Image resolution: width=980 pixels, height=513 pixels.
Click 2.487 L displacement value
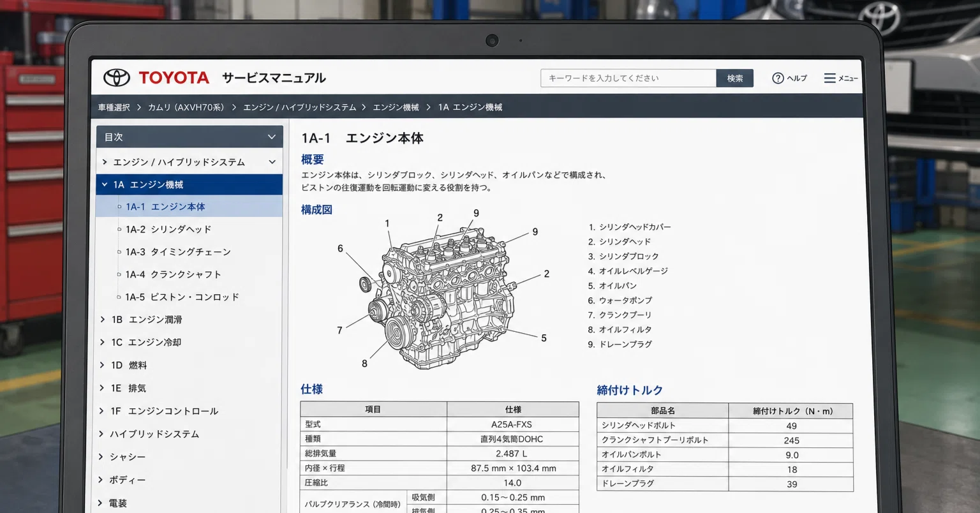(512, 454)
